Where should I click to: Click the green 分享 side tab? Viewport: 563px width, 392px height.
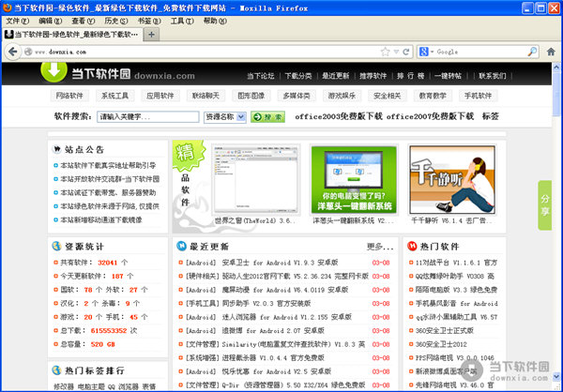[x=544, y=205]
